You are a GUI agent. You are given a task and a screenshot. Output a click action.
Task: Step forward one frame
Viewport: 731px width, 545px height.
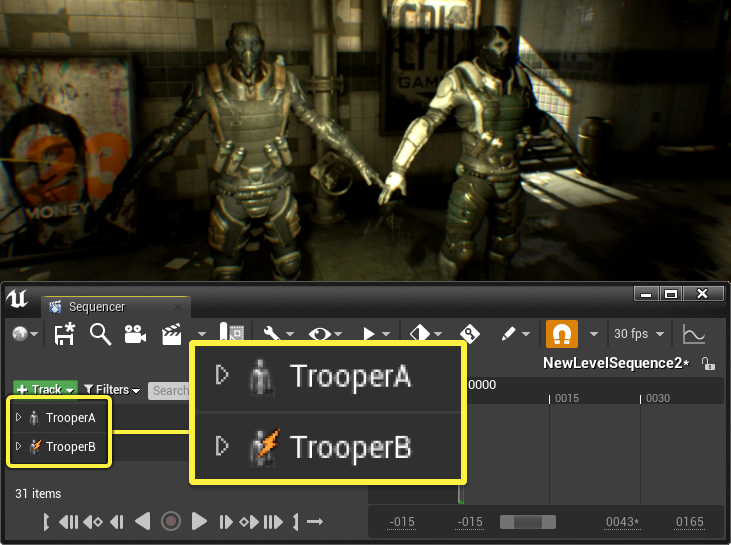[x=226, y=522]
